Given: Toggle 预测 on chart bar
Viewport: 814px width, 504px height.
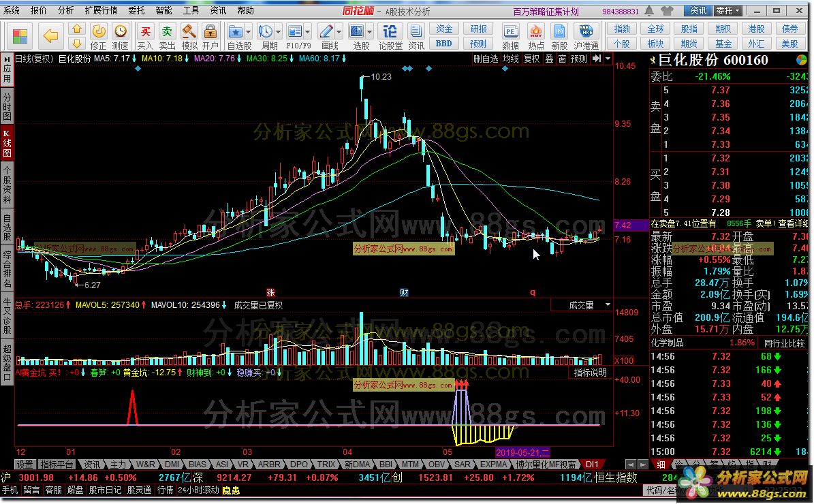Looking at the screenshot, I should click(x=578, y=59).
